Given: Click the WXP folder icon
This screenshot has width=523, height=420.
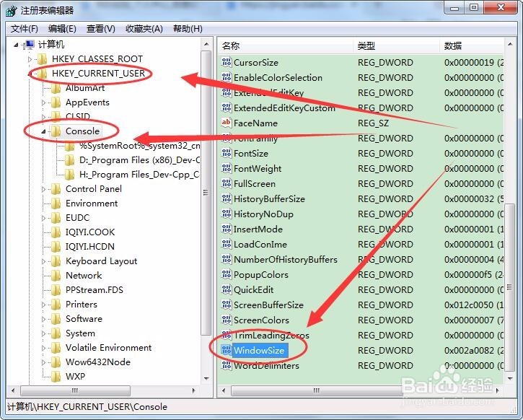Looking at the screenshot, I should [56, 377].
